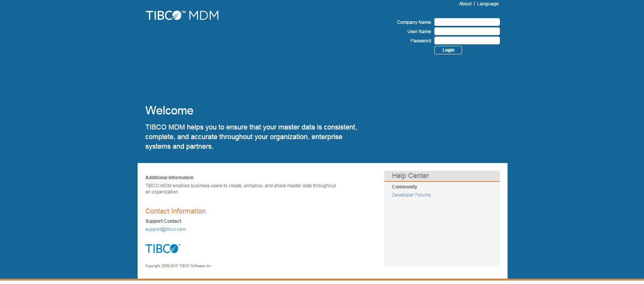Click the Company Name field label

[414, 22]
